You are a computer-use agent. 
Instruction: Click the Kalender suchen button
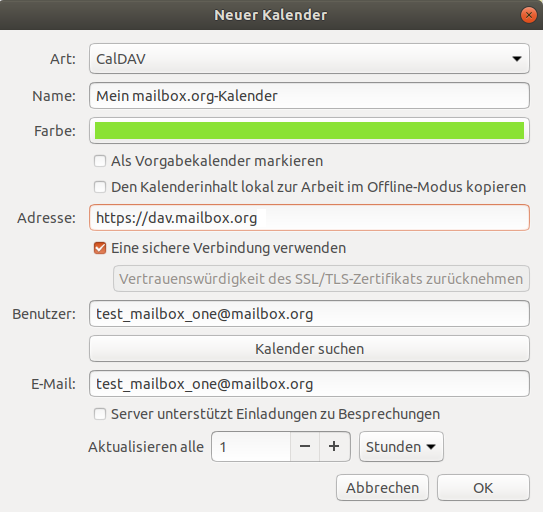click(309, 348)
